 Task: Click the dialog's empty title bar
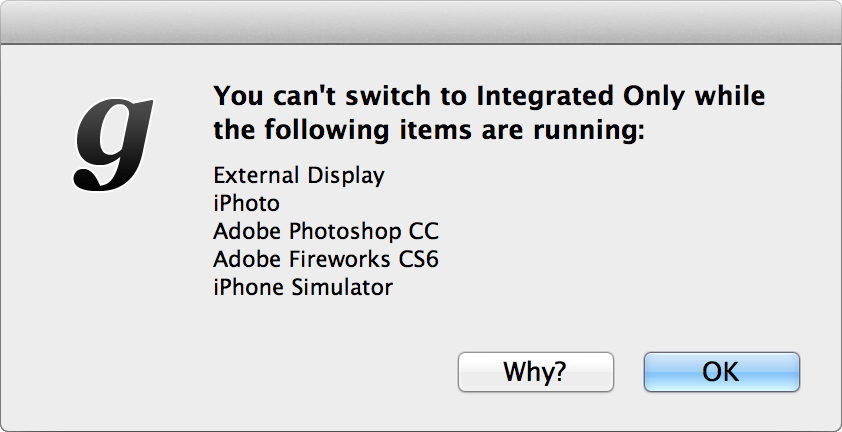421,20
